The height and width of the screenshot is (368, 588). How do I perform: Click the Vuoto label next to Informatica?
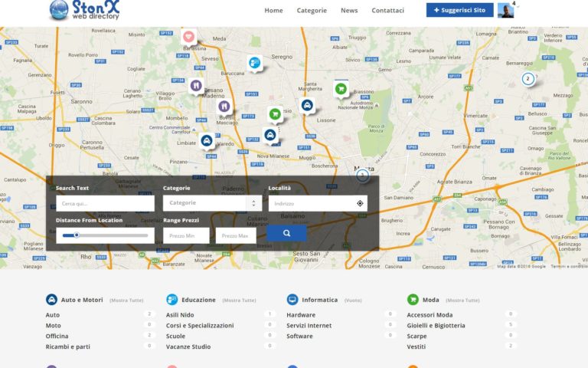point(353,301)
